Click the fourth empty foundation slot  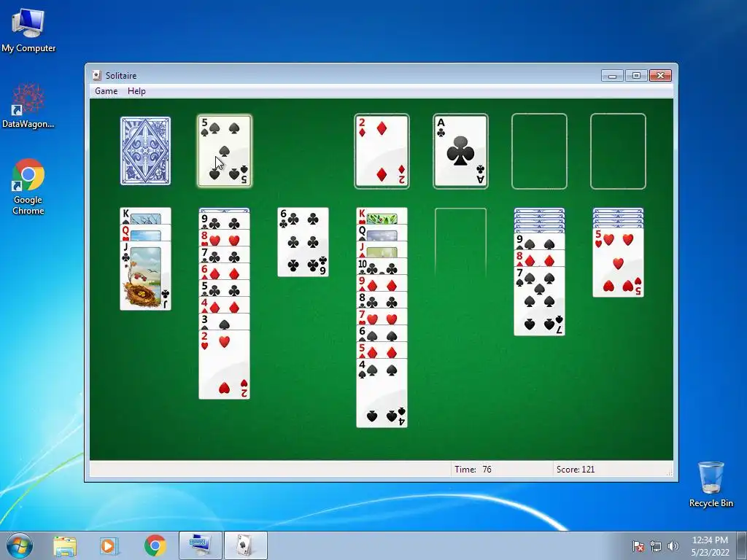[618, 151]
